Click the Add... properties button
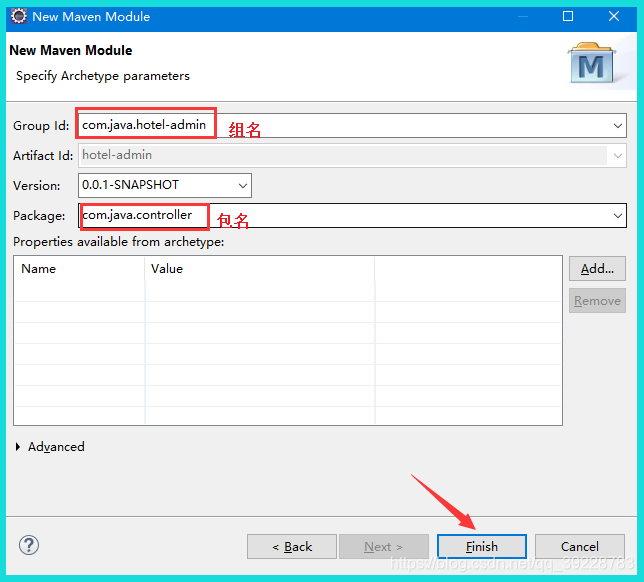Viewport: 644px width, 582px height. [597, 269]
